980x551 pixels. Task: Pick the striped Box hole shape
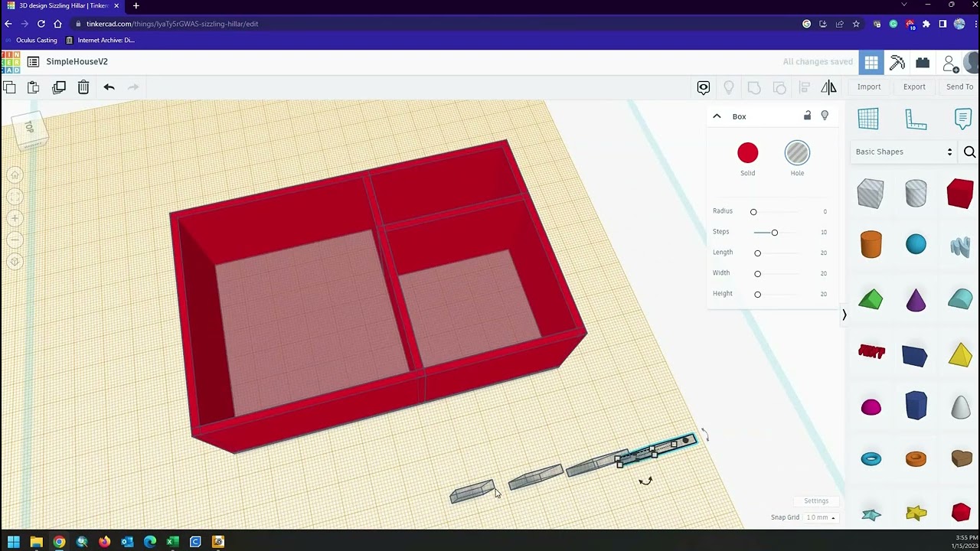871,194
